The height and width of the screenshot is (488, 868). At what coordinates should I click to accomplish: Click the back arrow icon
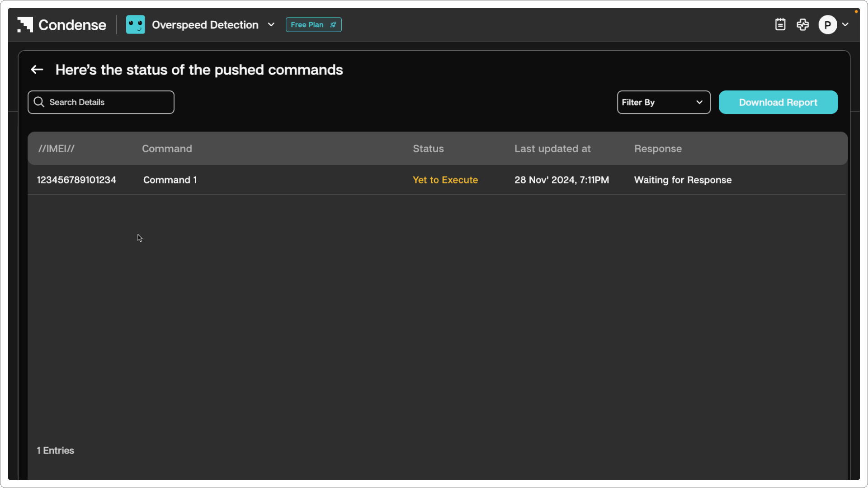point(37,70)
